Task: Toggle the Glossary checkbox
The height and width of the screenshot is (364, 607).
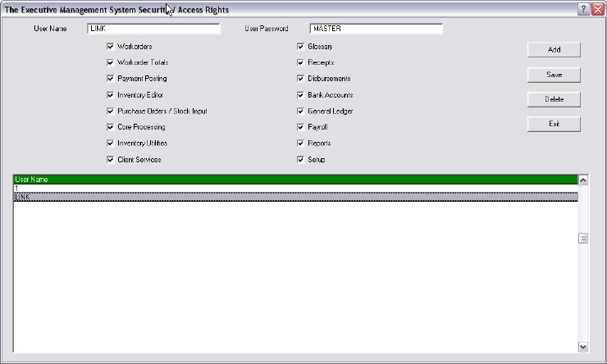Action: pos(300,47)
